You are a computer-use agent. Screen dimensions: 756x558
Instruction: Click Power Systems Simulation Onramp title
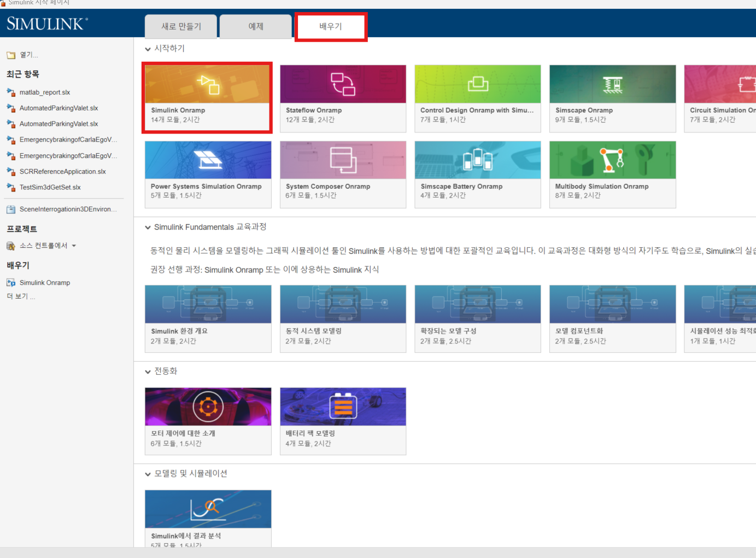pos(206,187)
